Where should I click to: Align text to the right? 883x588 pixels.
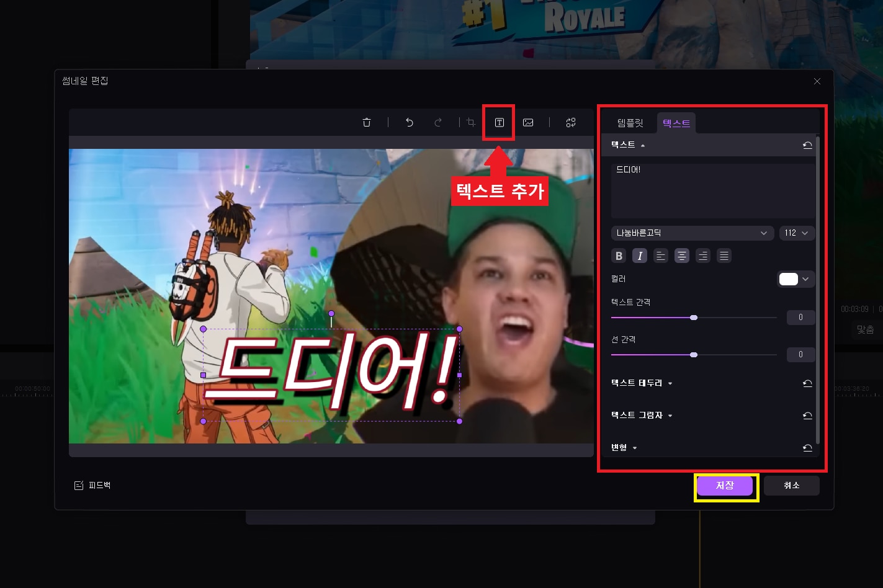click(703, 256)
